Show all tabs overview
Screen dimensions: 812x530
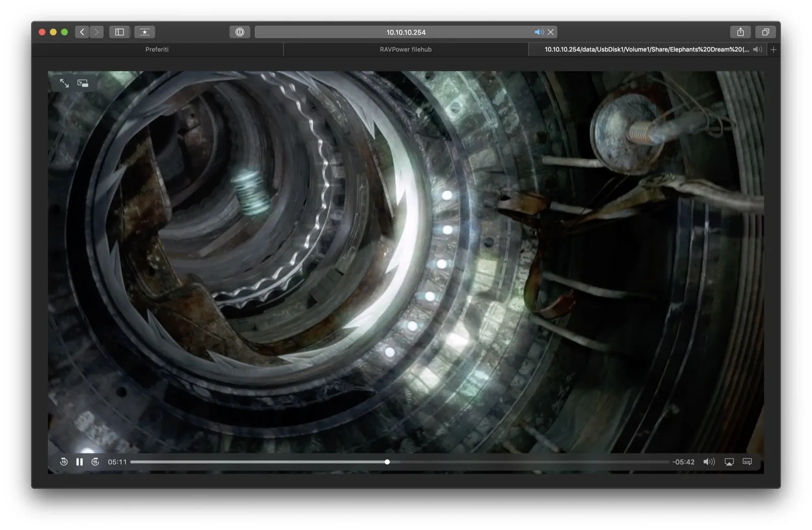[x=765, y=32]
